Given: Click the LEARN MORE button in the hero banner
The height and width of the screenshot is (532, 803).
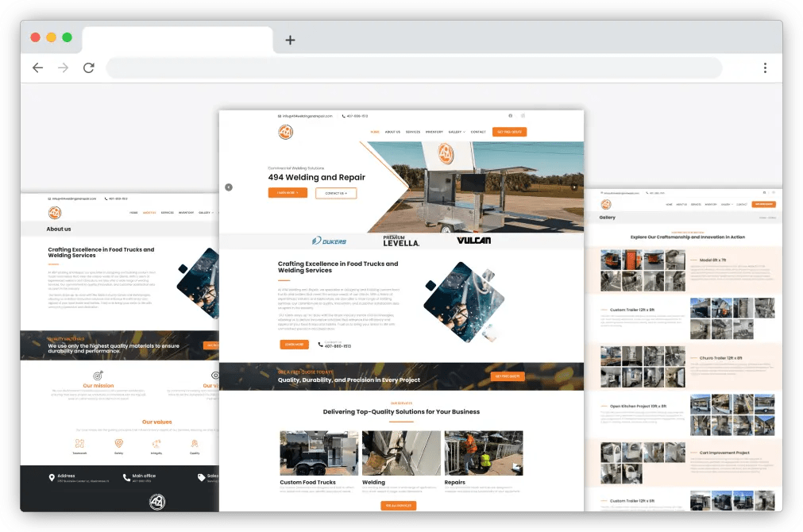Looking at the screenshot, I should click(287, 191).
